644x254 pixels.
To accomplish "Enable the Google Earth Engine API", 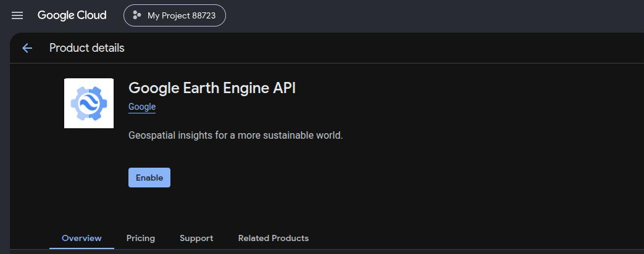I will coord(149,178).
